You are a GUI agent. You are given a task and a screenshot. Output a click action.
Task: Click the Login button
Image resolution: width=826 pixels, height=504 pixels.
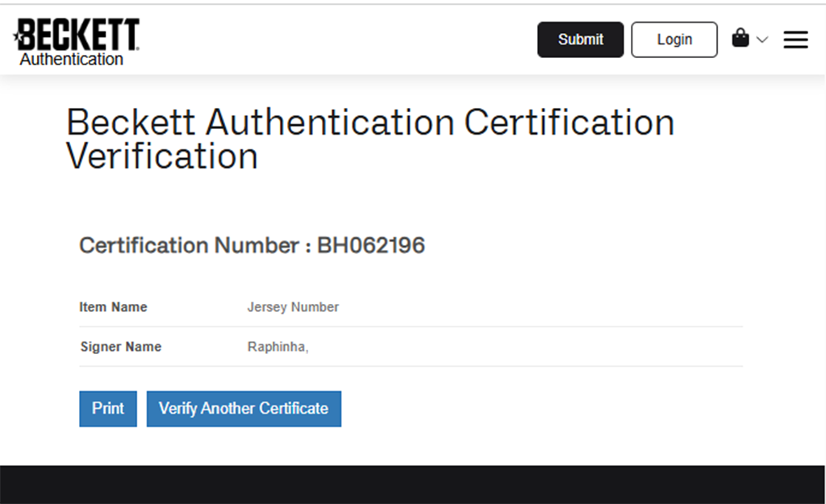click(674, 40)
